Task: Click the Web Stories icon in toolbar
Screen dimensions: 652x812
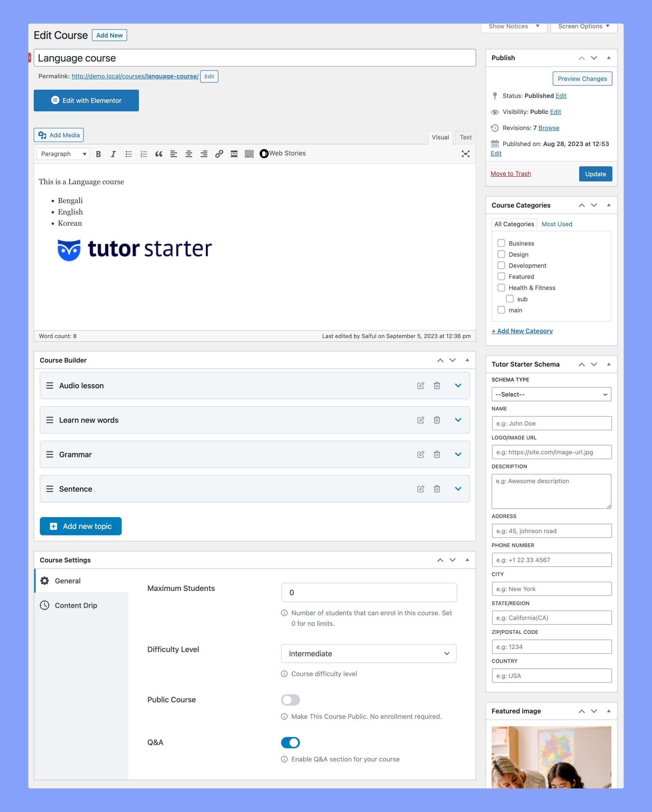Action: point(264,154)
